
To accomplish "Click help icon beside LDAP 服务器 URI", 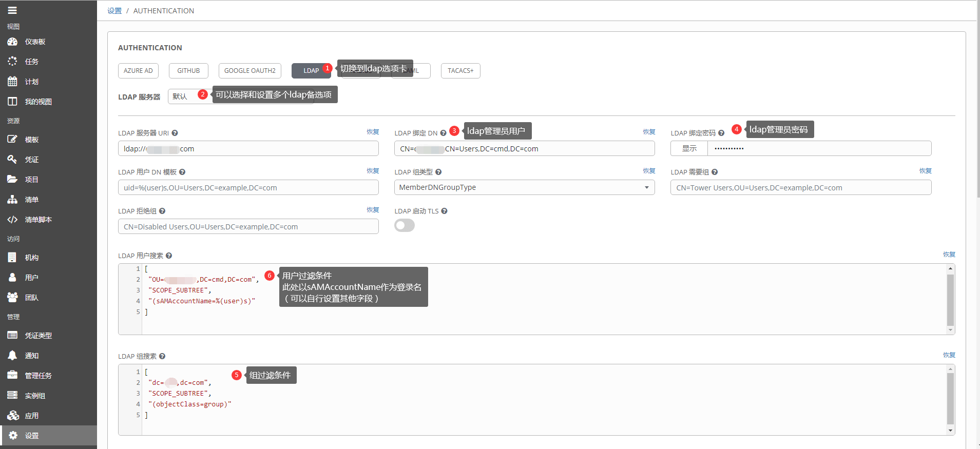I will pyautogui.click(x=175, y=133).
